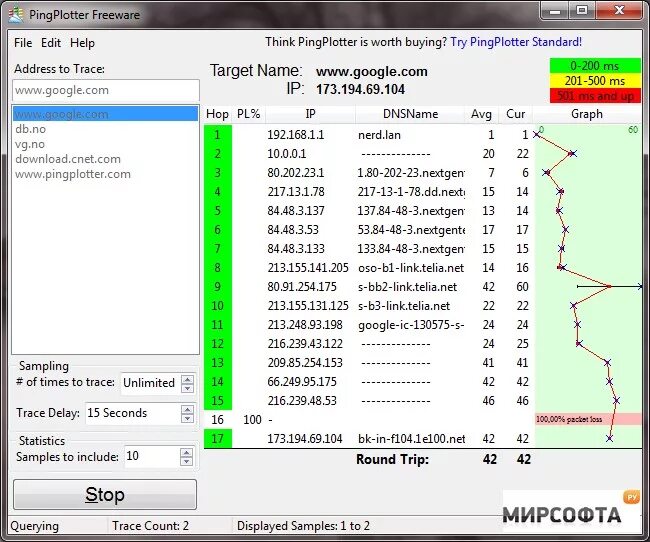Screen dimensions: 650x542
Task: Click IP 10.0.0.1 in hop 2
Action: coord(286,154)
